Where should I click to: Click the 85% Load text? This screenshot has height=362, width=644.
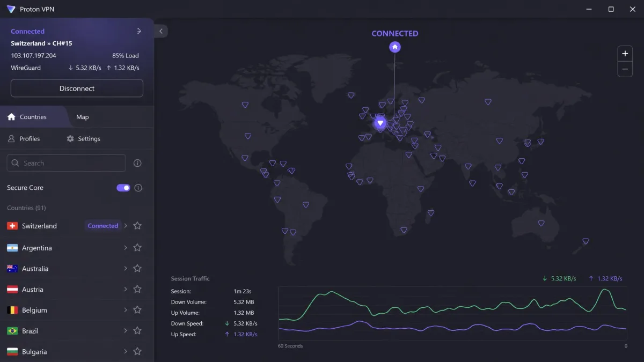[126, 56]
